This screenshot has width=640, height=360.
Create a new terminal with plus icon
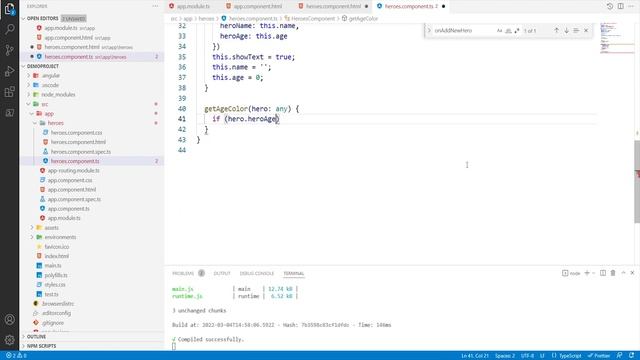coord(587,273)
